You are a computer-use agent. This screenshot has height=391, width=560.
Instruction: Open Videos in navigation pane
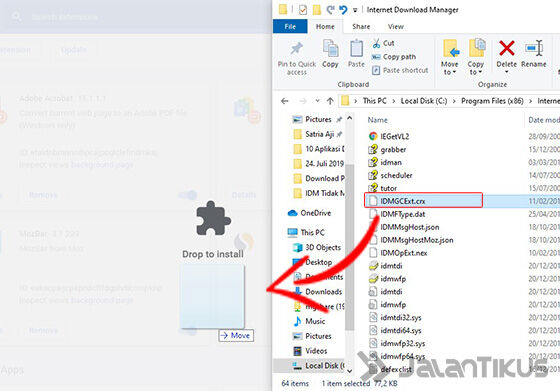pos(310,351)
